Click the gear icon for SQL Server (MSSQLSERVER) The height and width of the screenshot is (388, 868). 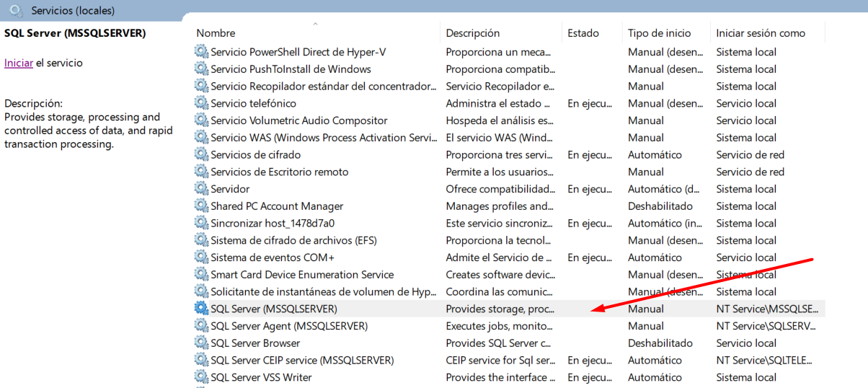point(201,309)
